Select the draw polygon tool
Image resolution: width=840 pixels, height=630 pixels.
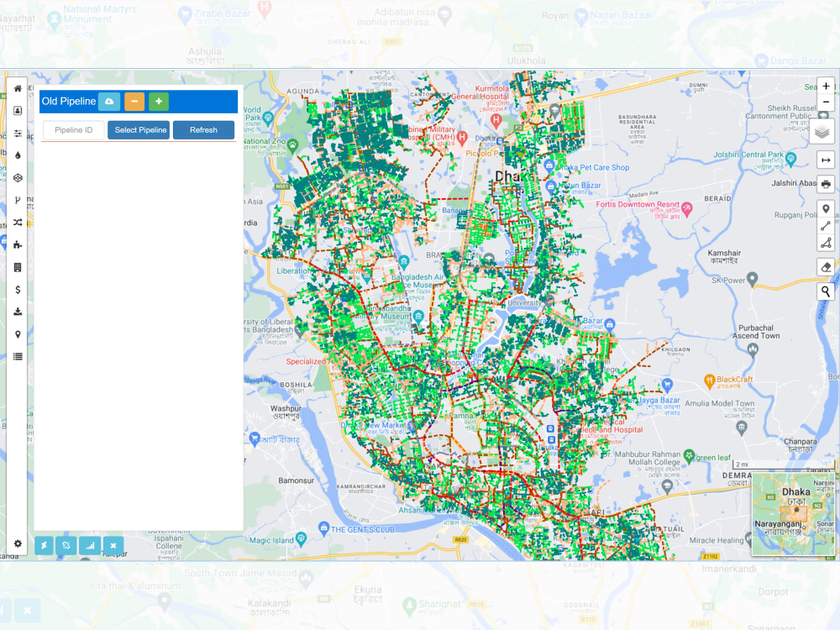[x=826, y=243]
